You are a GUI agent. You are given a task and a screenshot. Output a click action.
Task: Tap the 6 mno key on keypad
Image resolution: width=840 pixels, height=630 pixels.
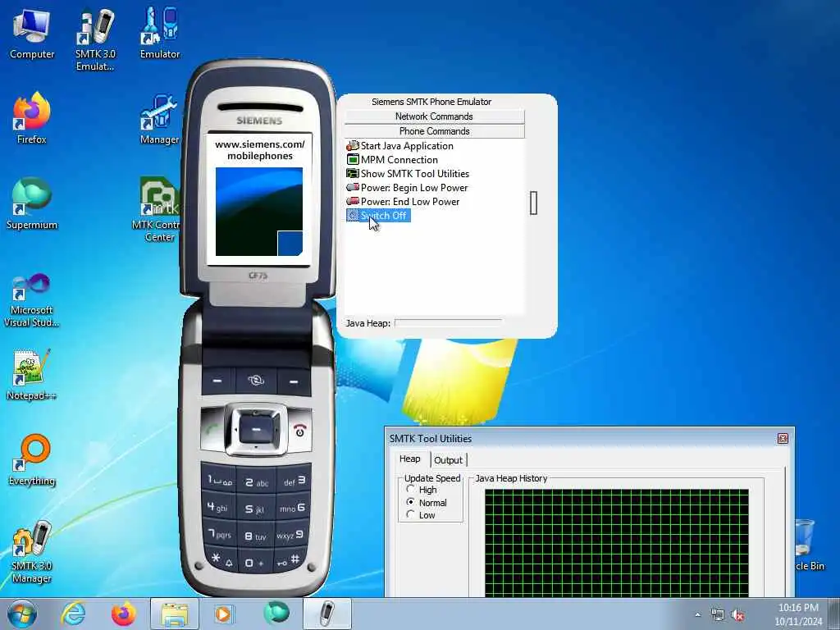pyautogui.click(x=293, y=507)
